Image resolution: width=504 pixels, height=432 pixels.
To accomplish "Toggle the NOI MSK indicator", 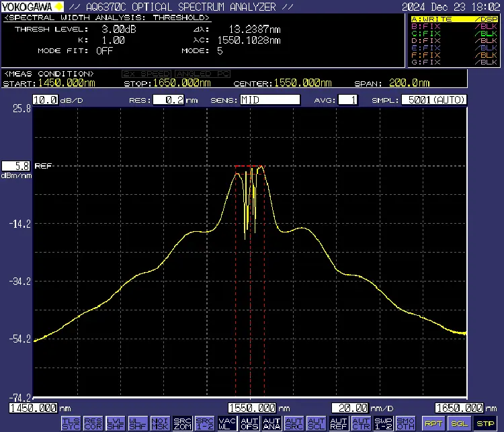I will tap(160, 423).
